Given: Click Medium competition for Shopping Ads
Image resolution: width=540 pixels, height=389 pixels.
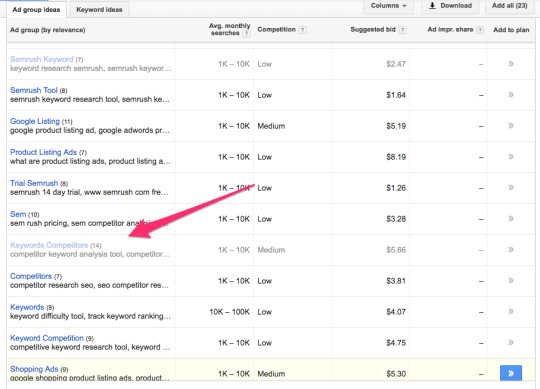Looking at the screenshot, I should [x=271, y=374].
